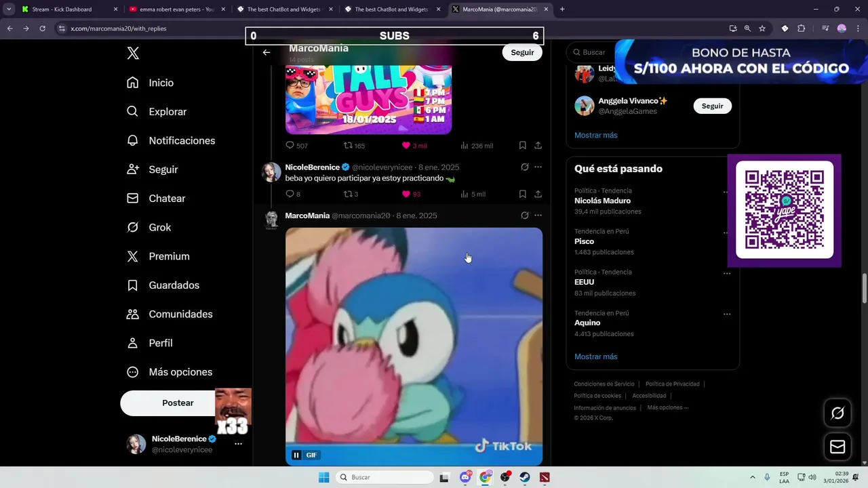Open Grok in the sidebar
The width and height of the screenshot is (868, 488).
(149, 228)
